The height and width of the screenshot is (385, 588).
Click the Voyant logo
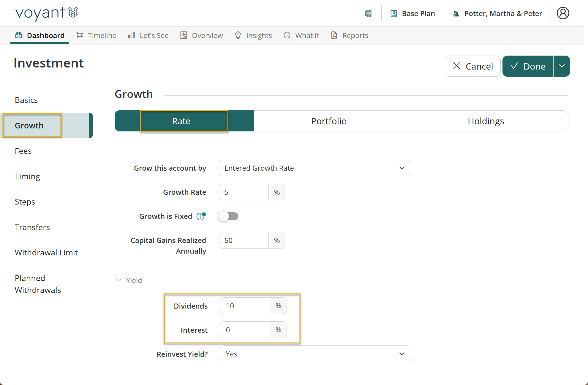coord(47,13)
